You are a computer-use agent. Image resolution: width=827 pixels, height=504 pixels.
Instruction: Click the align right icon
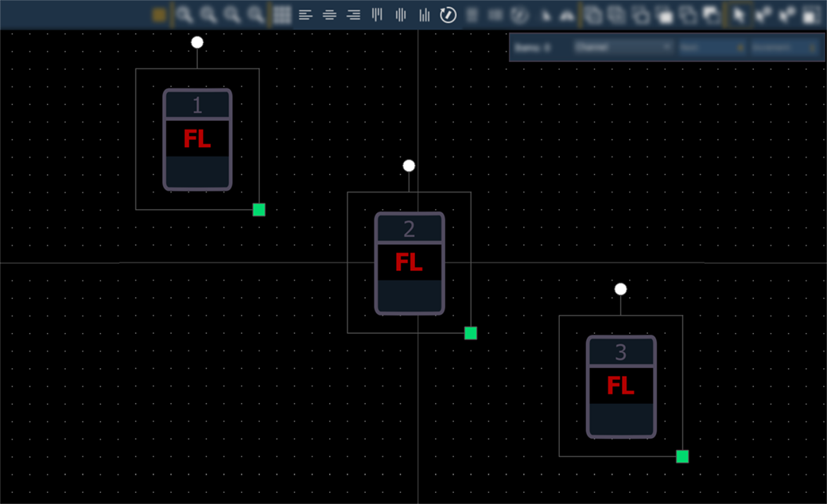tap(353, 15)
